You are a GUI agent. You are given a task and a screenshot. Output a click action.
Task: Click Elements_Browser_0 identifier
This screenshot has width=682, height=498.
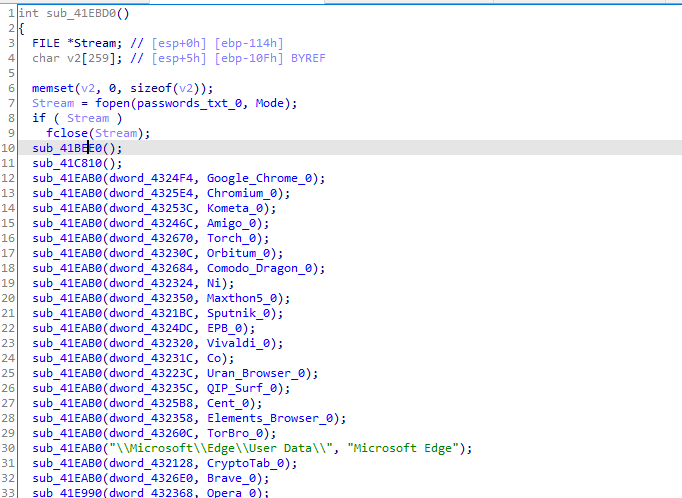(270, 418)
